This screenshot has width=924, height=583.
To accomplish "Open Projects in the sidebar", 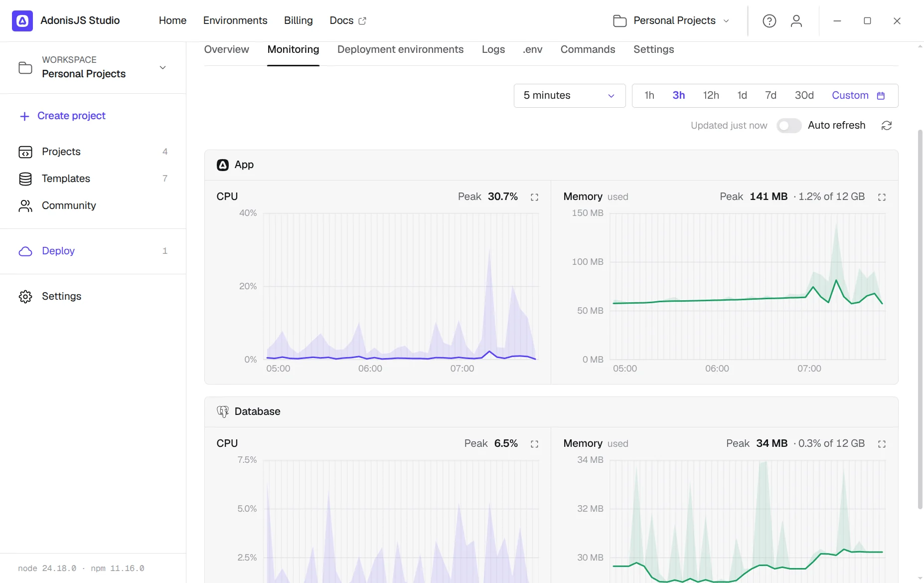I will [x=93, y=152].
